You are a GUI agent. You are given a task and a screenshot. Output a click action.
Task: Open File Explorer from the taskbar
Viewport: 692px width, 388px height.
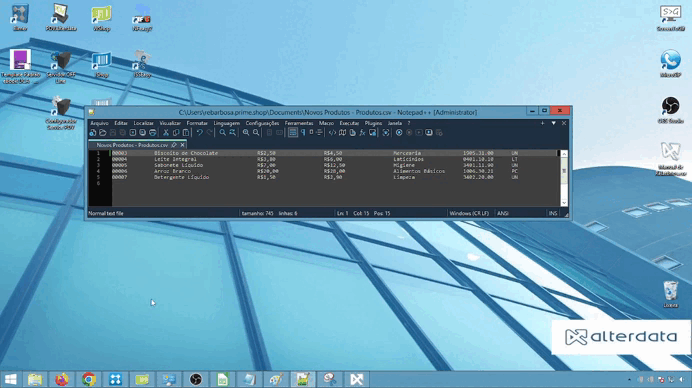point(35,379)
